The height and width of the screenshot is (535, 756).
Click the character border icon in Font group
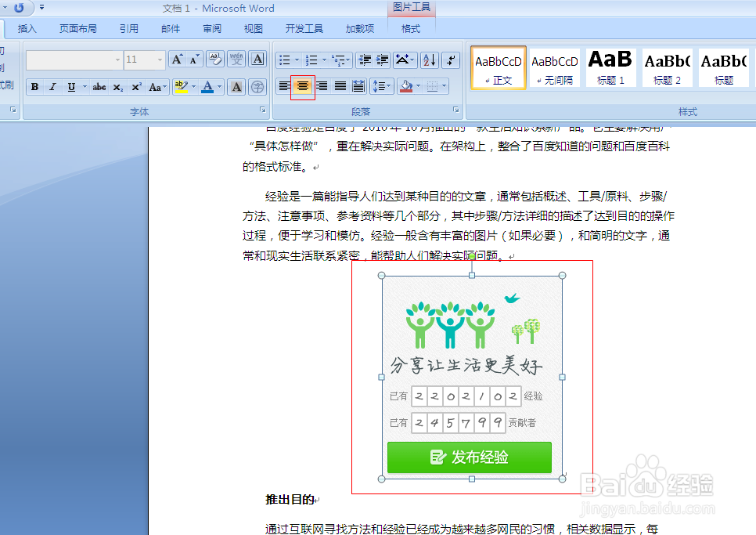click(258, 60)
